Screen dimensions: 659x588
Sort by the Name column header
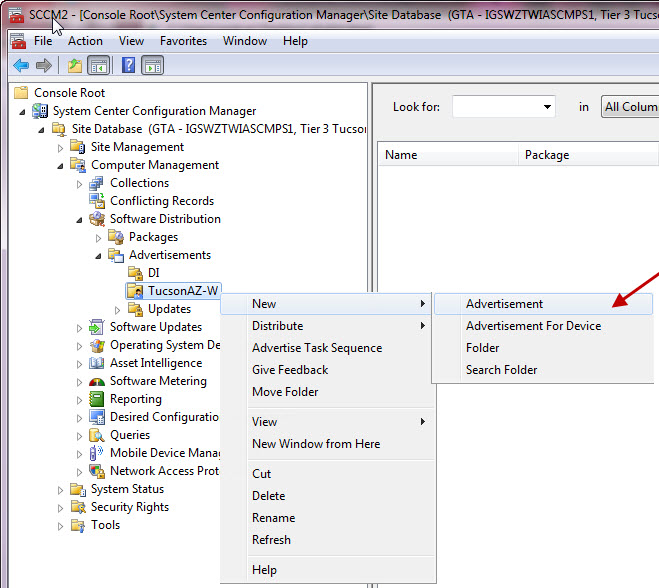pos(448,155)
